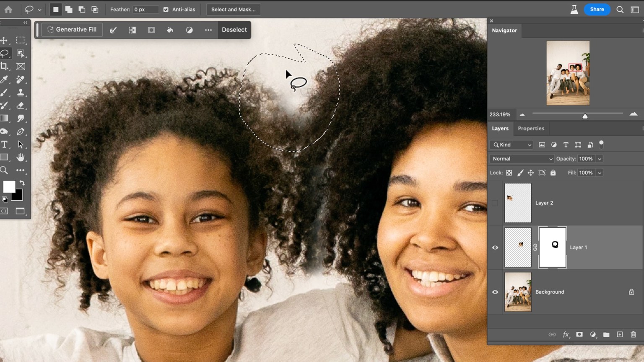Click the Create new layer icon
The height and width of the screenshot is (362, 644).
pos(620,334)
